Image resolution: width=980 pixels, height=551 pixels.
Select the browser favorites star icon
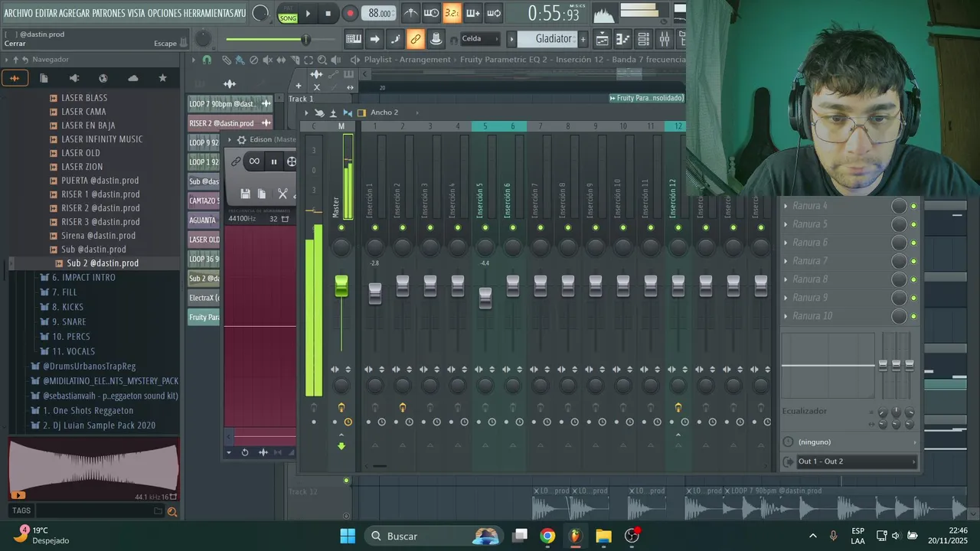[162, 78]
